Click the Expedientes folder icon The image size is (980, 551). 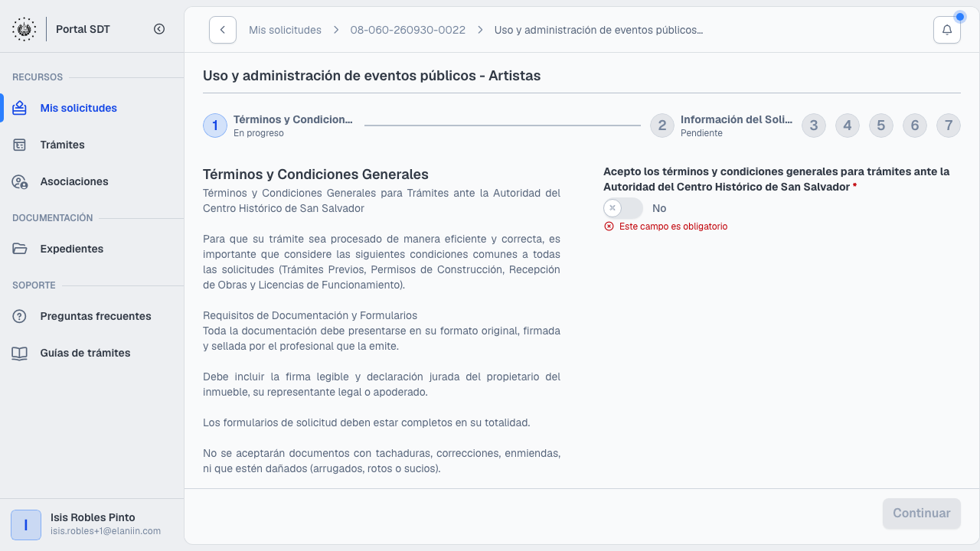point(20,249)
